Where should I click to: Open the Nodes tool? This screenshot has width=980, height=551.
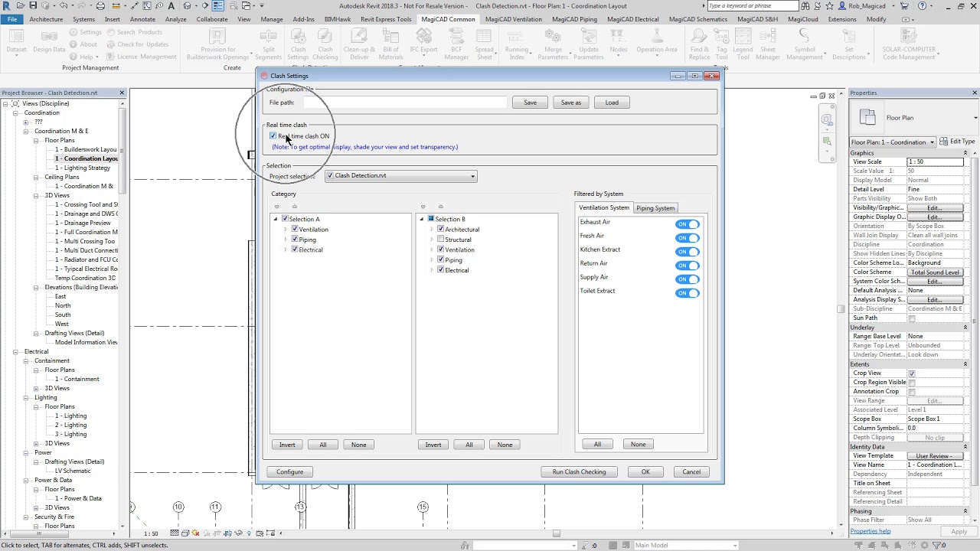619,41
